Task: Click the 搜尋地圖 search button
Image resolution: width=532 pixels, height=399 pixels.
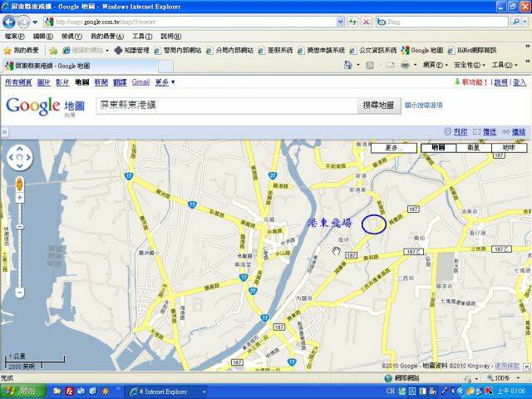Action: click(378, 106)
